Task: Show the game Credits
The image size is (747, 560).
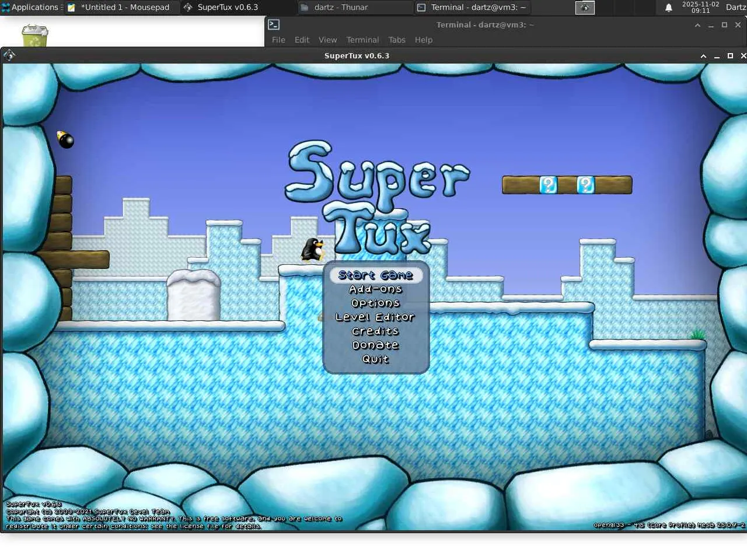Action: (x=375, y=331)
